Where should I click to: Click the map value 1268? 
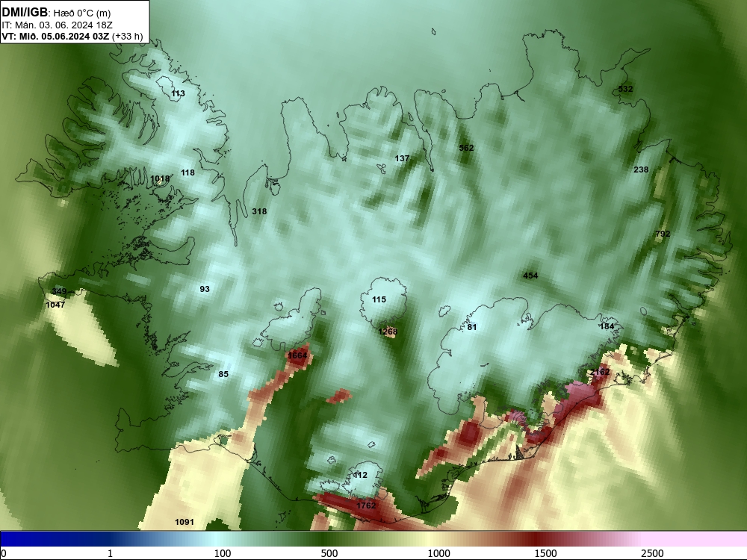click(388, 332)
